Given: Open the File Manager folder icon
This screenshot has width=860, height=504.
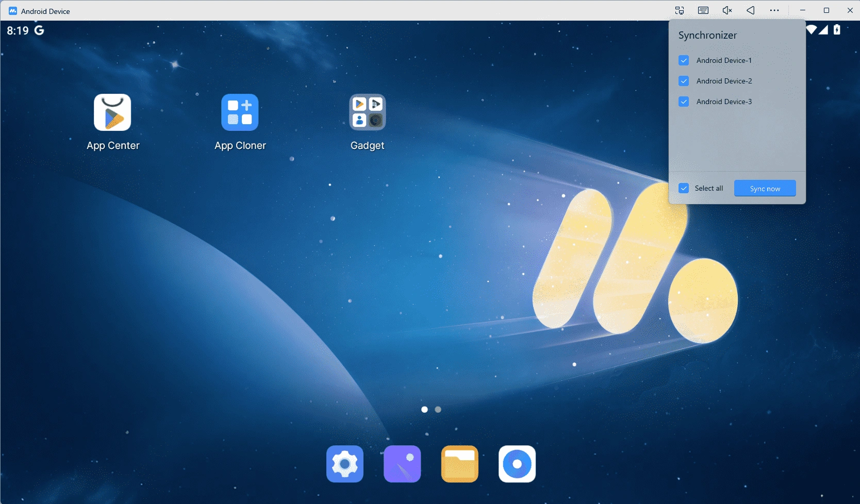Looking at the screenshot, I should 459,464.
